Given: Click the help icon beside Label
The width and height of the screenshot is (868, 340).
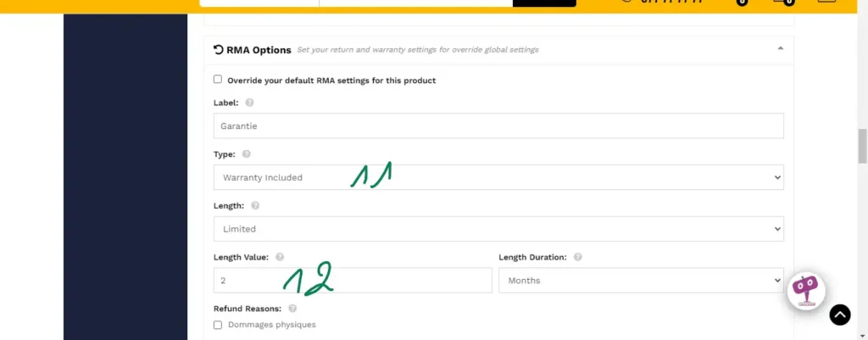Looking at the screenshot, I should coord(249,103).
